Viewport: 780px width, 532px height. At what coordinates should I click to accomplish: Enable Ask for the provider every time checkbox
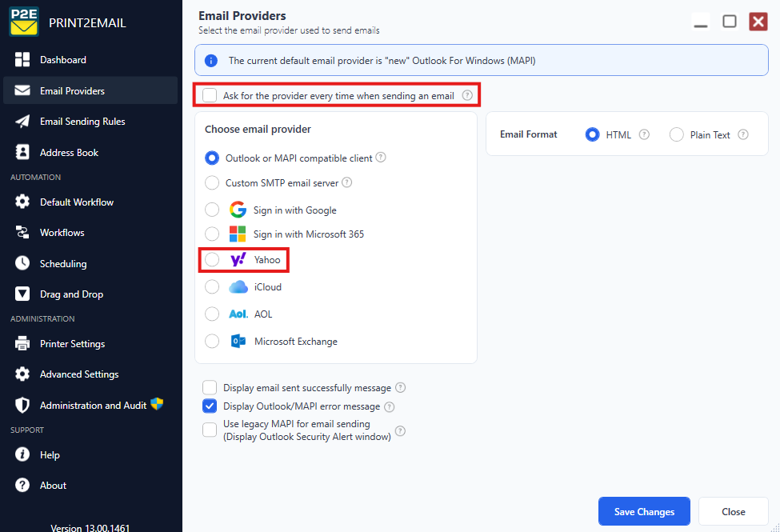210,95
